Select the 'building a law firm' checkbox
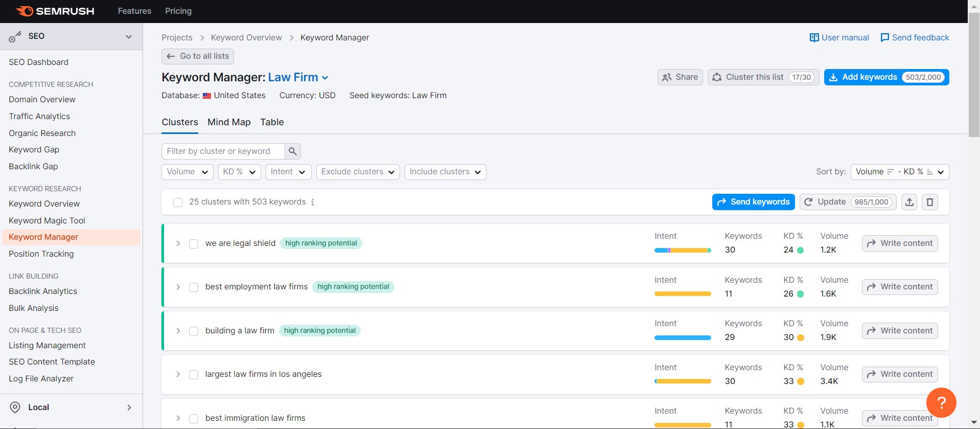 click(x=194, y=331)
